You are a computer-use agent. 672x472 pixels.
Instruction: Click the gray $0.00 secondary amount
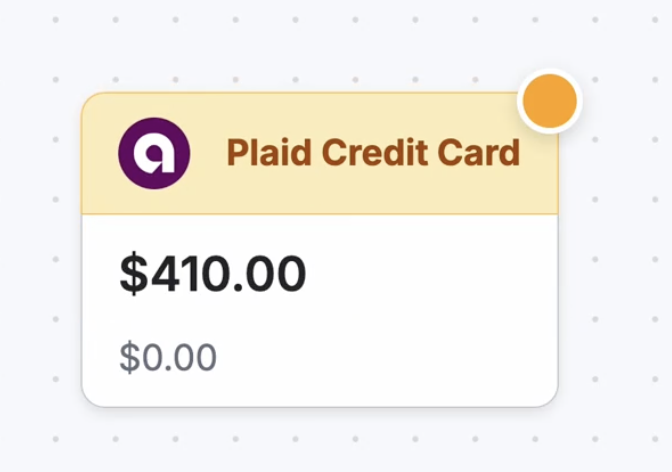168,357
